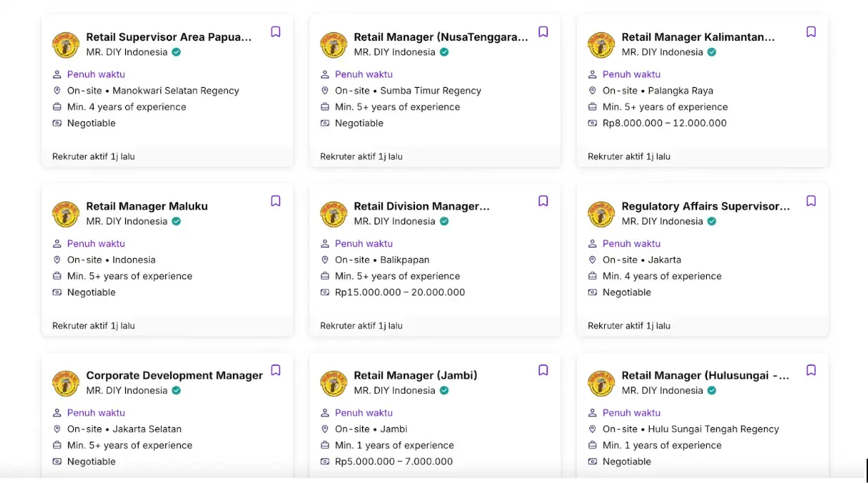
Task: Click MR. DIY logo on Retail Manager NusaTenggara card
Action: (x=333, y=45)
